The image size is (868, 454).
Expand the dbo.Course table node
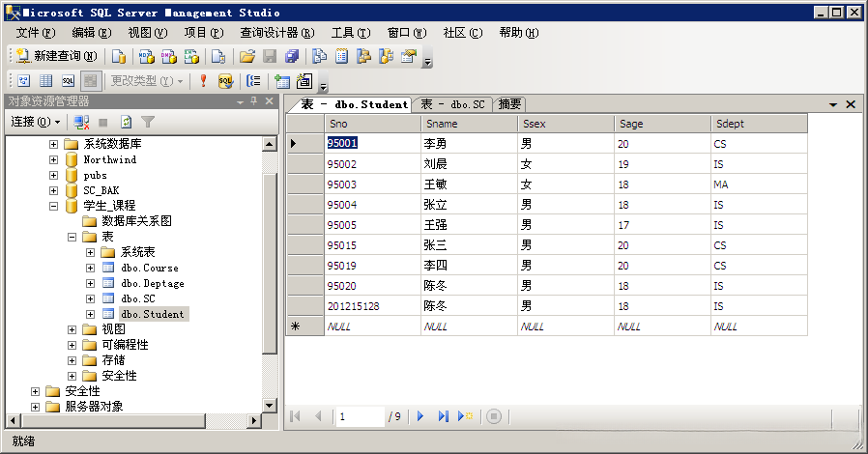point(90,268)
